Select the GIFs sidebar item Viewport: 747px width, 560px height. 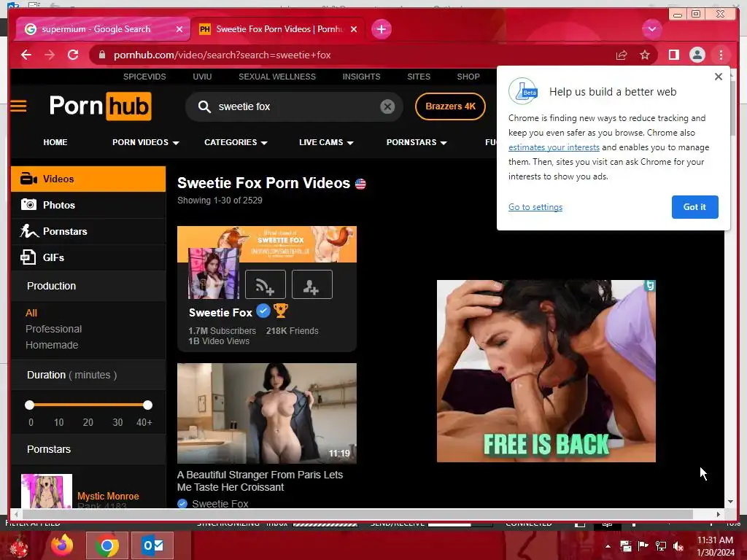pos(88,257)
